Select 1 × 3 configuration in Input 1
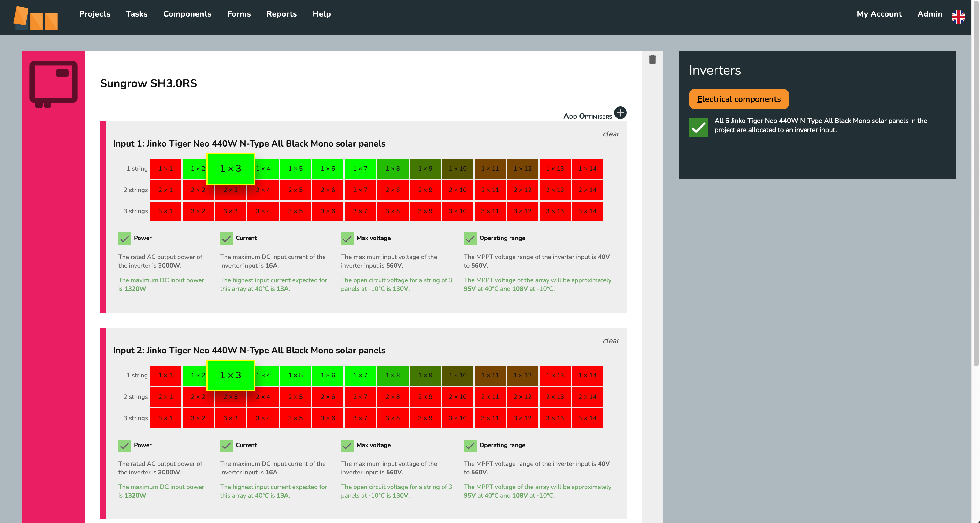980x523 pixels. coord(231,169)
